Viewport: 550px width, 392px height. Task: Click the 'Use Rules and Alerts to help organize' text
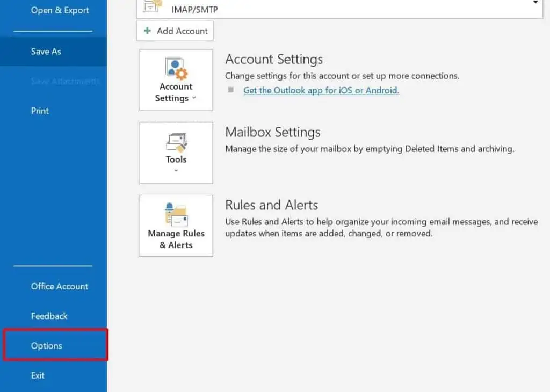382,228
